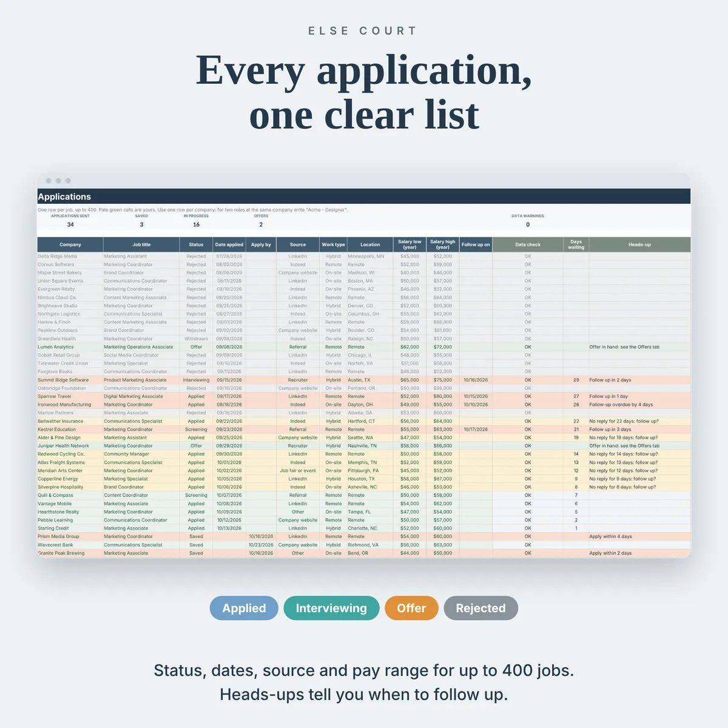Select Follow-up overdue by 4 days note
Screen dimensions: 728x728
[621, 405]
